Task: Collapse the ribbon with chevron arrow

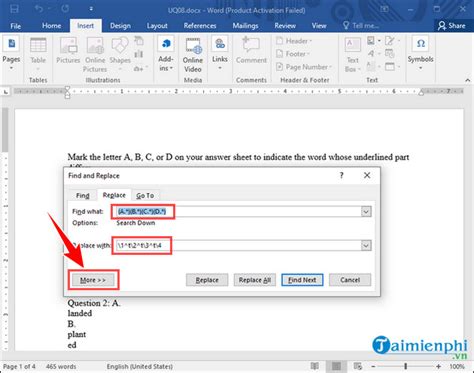Action: (x=467, y=80)
